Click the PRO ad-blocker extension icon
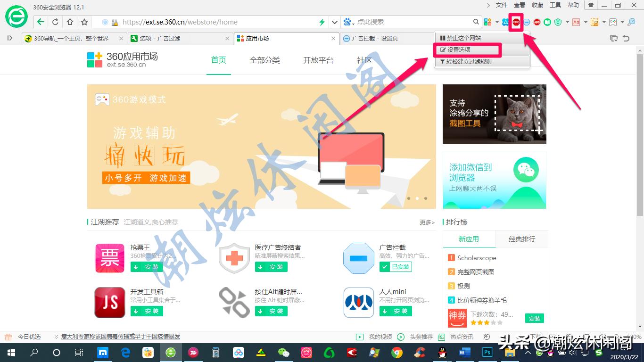 516,22
